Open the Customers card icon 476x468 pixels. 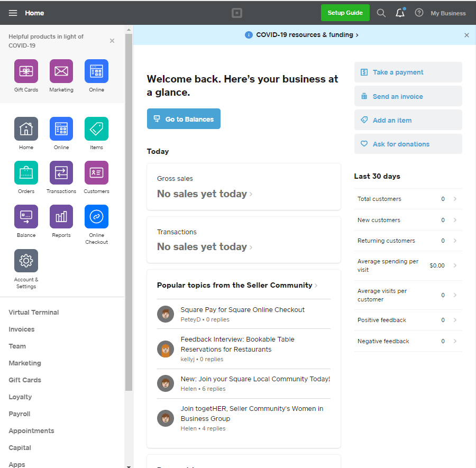97,173
